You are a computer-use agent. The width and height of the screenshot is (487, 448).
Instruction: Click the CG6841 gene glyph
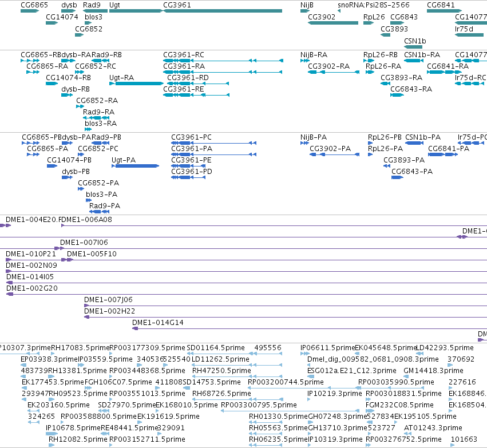click(444, 11)
